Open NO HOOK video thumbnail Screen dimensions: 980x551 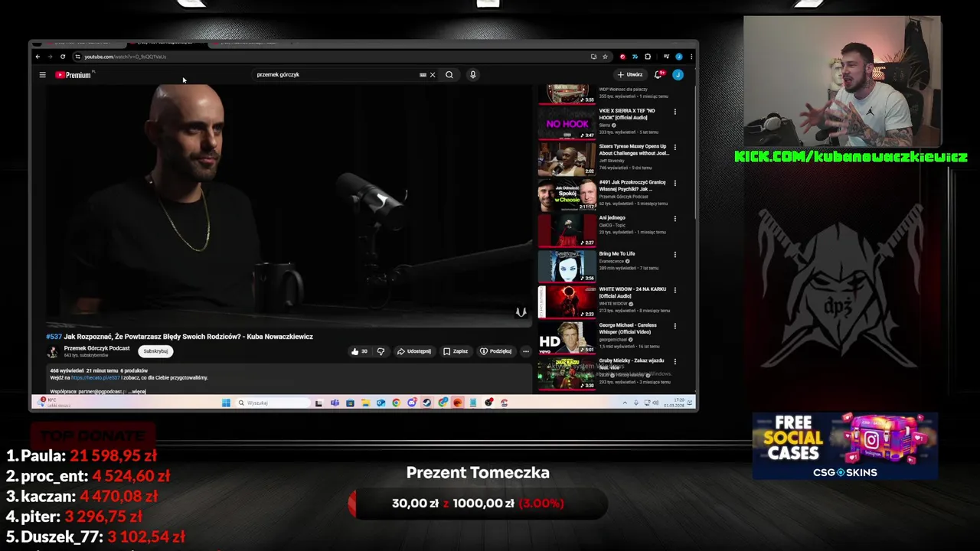pyautogui.click(x=567, y=122)
